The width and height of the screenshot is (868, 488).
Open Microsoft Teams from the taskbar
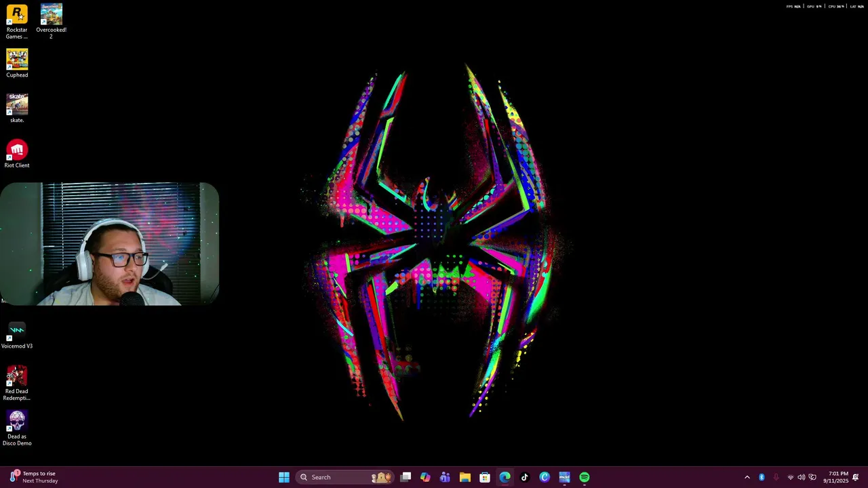click(x=445, y=477)
